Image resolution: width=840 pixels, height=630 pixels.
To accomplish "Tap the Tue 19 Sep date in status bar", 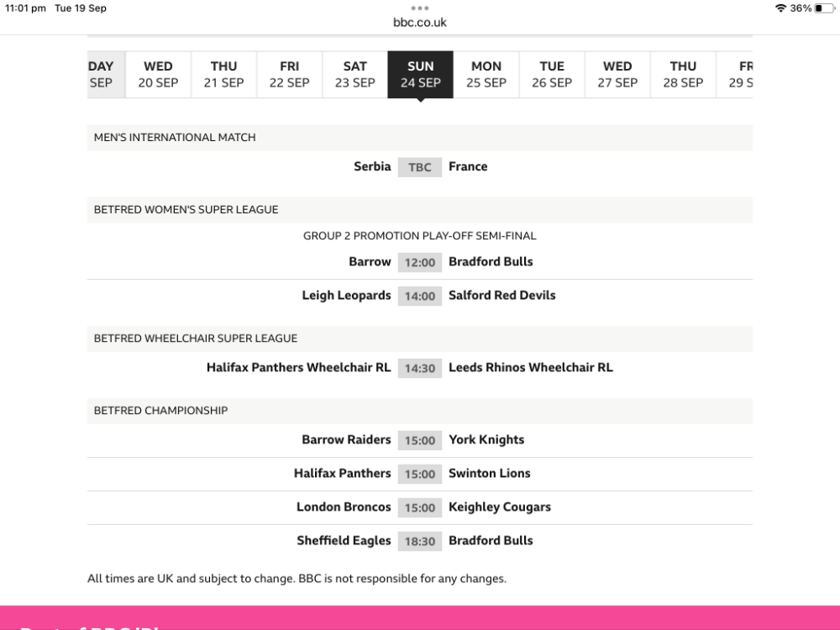I will pos(81,8).
